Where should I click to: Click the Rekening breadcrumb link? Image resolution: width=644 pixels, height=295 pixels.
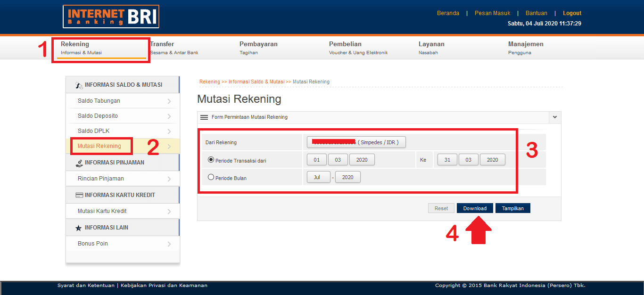210,82
